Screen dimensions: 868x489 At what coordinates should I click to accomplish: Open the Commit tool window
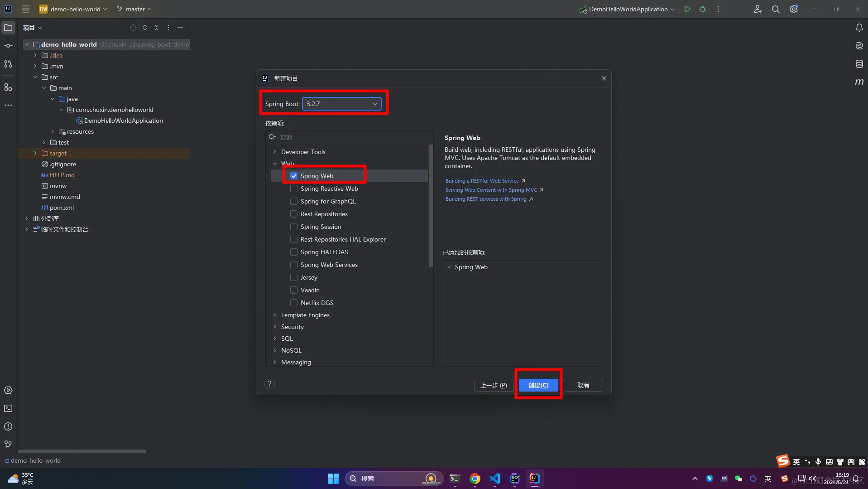8,46
